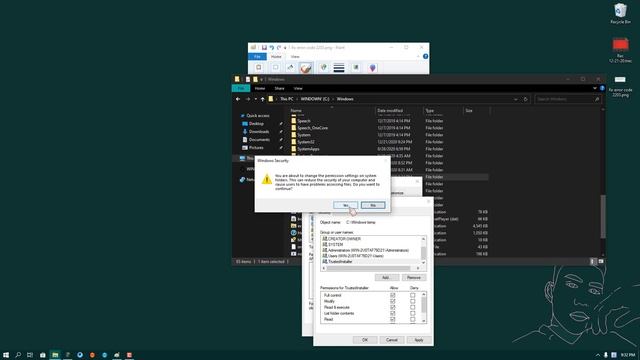The width and height of the screenshot is (640, 360).
Task: Select Brushes tool in Paint ribbon
Action: pyautogui.click(x=306, y=68)
